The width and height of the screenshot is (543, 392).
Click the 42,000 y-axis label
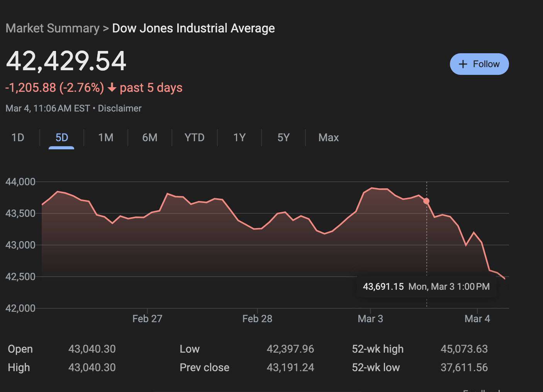[20, 308]
